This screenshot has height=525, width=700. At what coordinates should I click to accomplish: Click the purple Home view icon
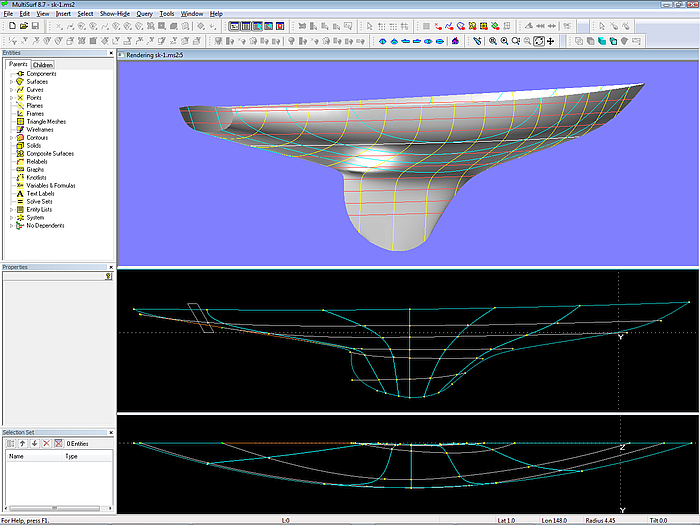coord(455,41)
